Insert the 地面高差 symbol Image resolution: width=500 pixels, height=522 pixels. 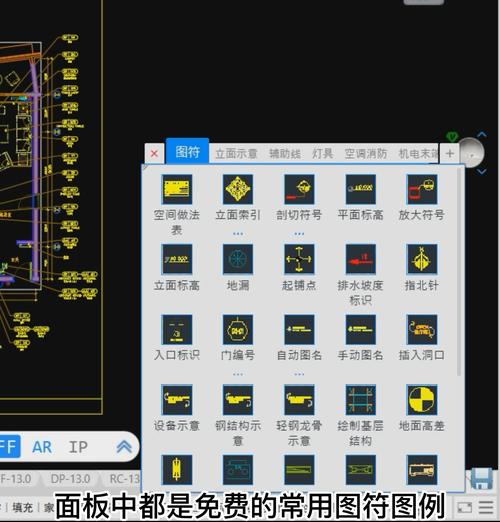422,399
